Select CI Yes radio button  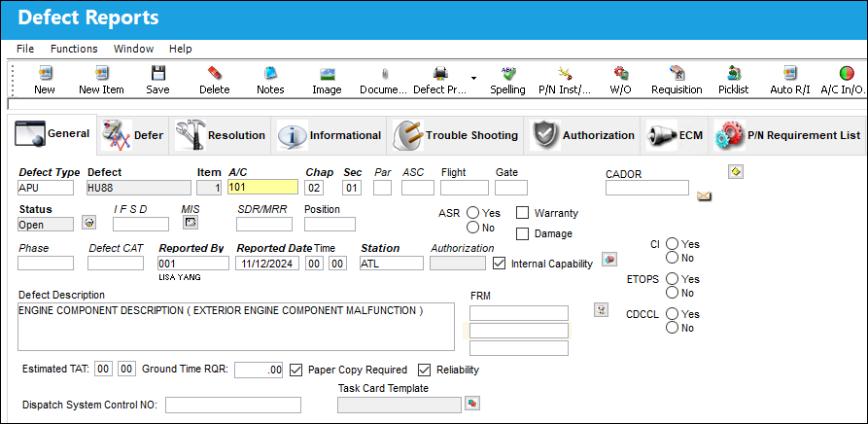coord(672,243)
